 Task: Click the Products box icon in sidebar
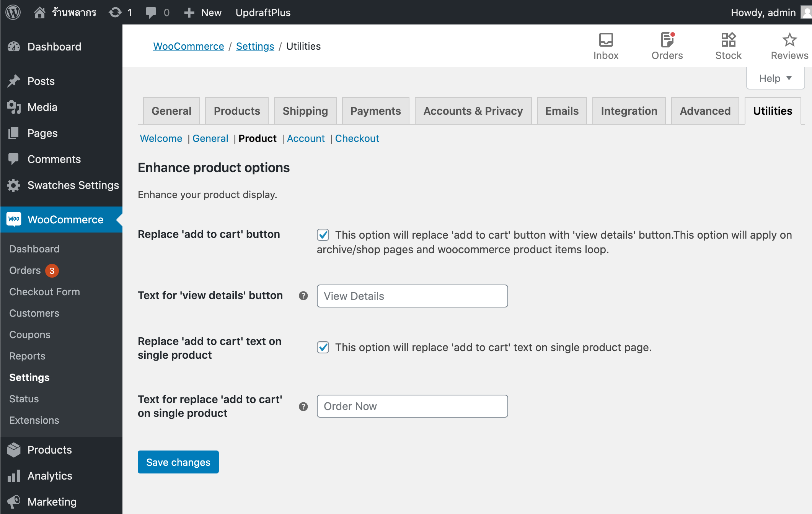coord(14,450)
